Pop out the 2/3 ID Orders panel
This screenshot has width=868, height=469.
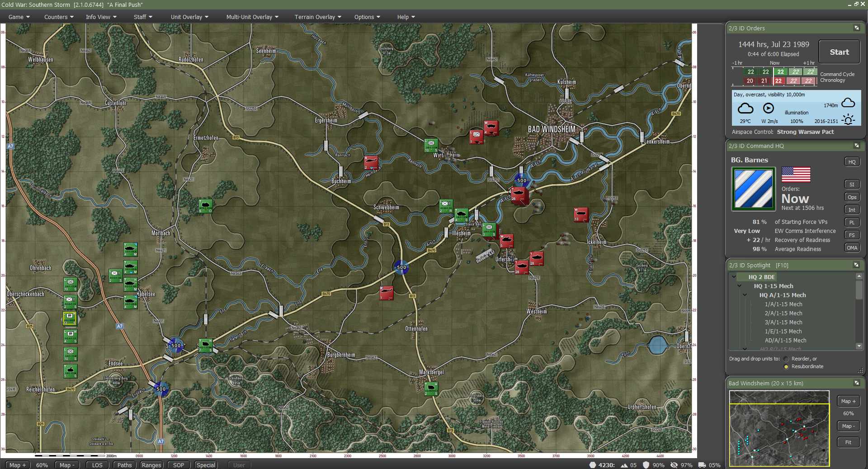coord(856,28)
